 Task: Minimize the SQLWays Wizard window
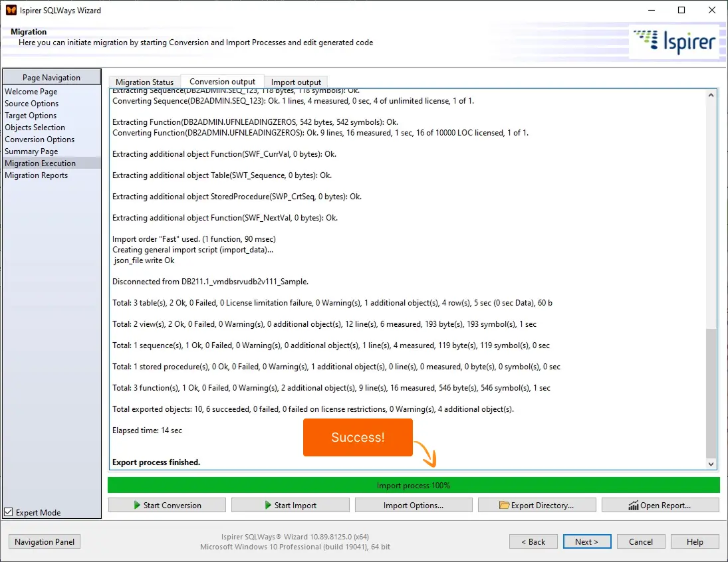click(x=652, y=10)
